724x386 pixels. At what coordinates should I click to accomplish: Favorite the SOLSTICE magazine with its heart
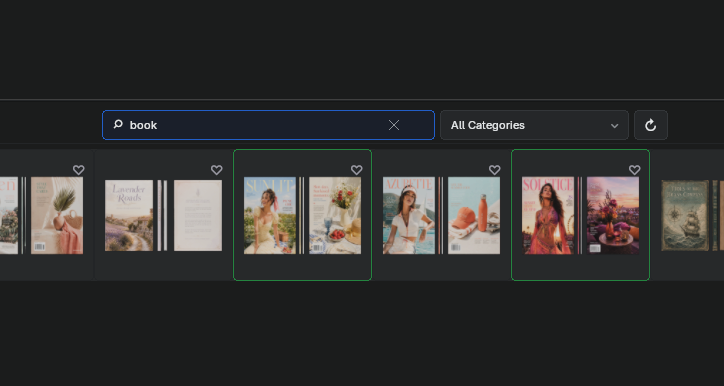pos(635,170)
